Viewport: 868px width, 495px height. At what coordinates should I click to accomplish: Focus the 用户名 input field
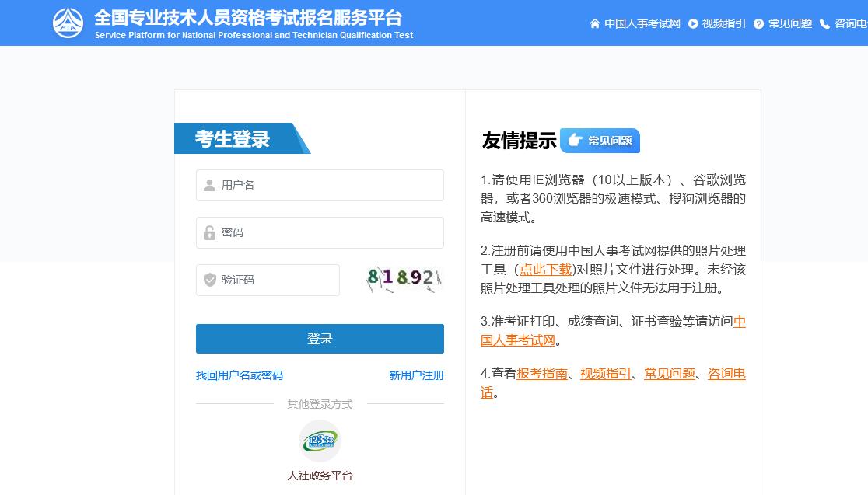(x=320, y=185)
